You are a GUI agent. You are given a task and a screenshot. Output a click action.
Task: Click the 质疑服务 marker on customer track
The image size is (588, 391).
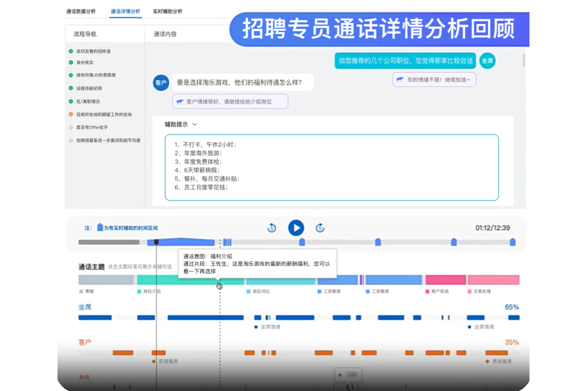[x=154, y=361]
